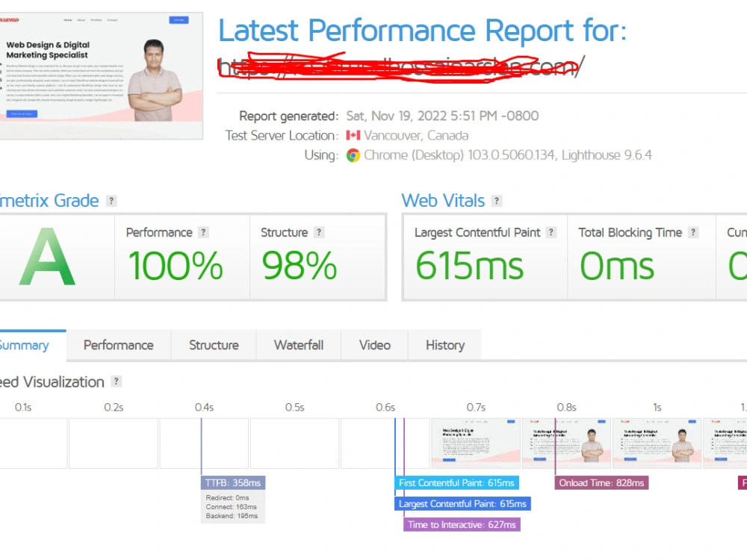Click the TTFB: 358ms marker label

click(x=233, y=483)
